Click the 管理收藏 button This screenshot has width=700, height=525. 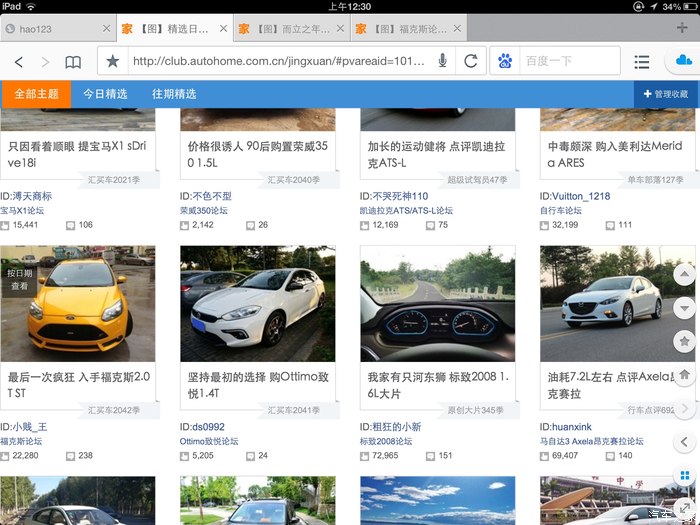point(666,94)
